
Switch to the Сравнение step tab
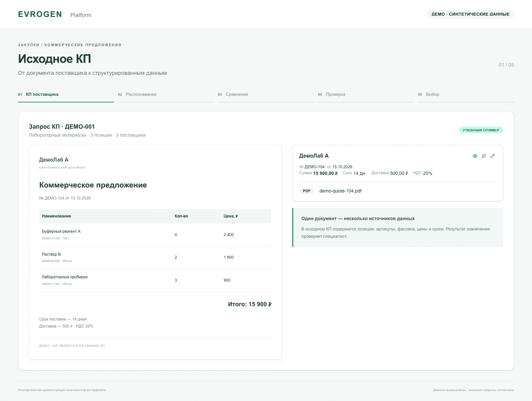(x=266, y=94)
